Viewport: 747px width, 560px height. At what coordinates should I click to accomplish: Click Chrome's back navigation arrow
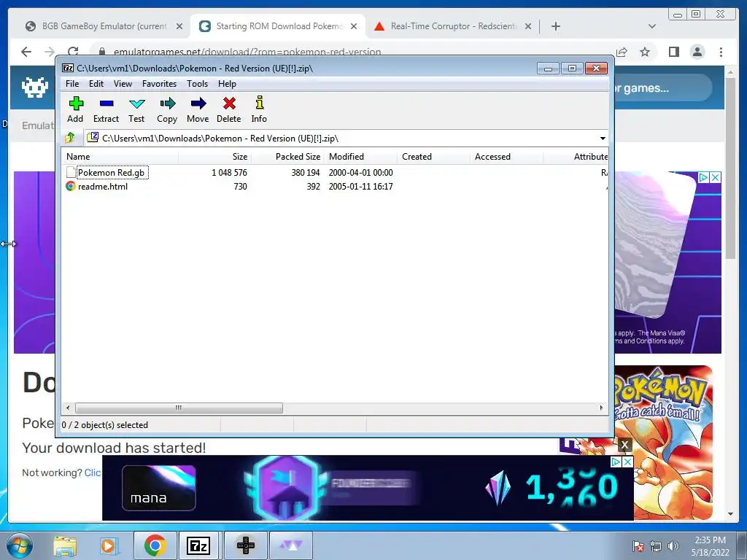[26, 52]
